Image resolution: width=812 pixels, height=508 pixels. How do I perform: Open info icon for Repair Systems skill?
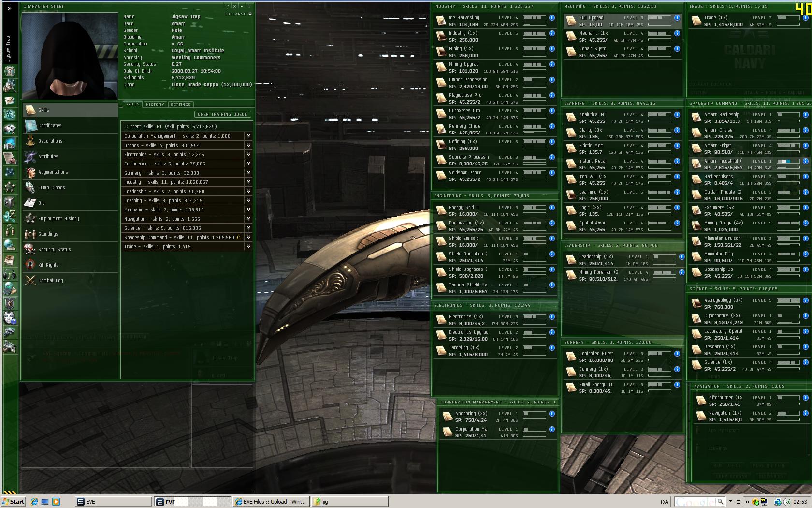(x=677, y=49)
